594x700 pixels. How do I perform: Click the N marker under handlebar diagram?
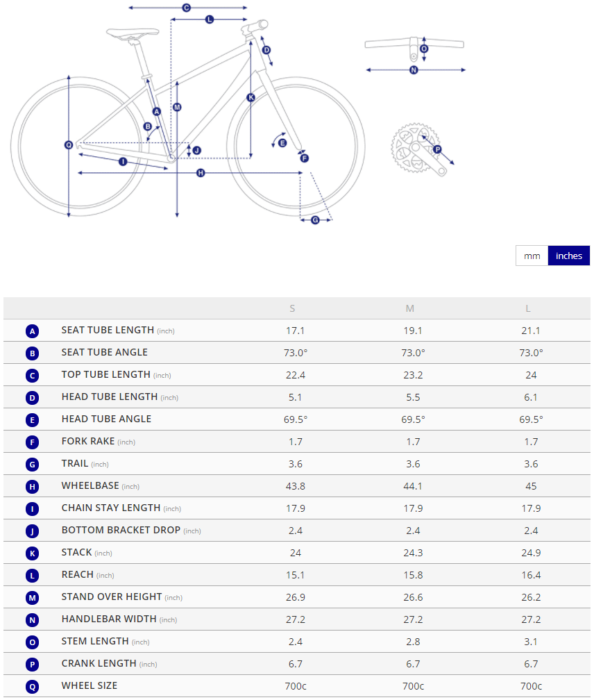click(414, 70)
